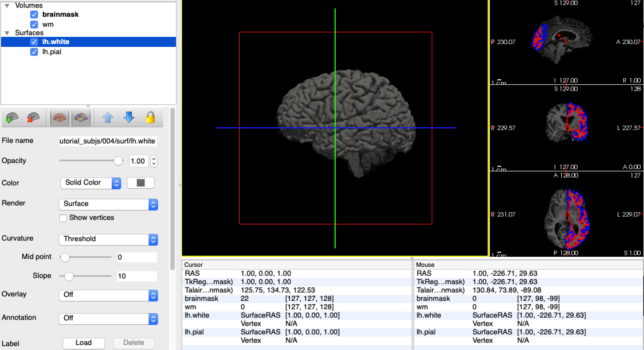Move layer down with the blue down arrow

[129, 118]
